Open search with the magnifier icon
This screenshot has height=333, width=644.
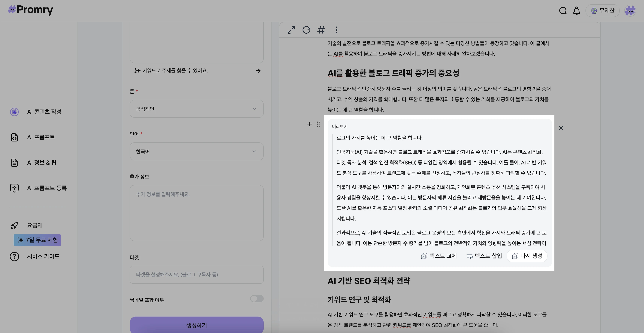coord(563,11)
